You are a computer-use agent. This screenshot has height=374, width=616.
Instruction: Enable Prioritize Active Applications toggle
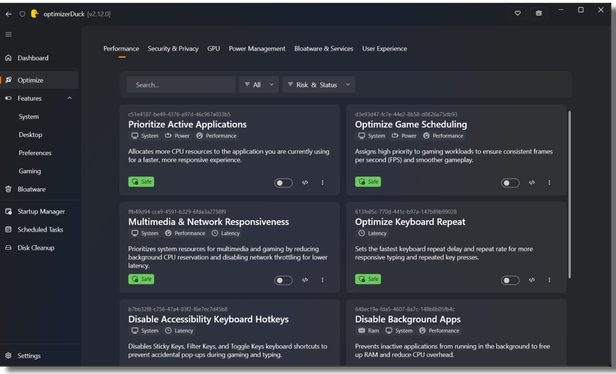click(283, 183)
